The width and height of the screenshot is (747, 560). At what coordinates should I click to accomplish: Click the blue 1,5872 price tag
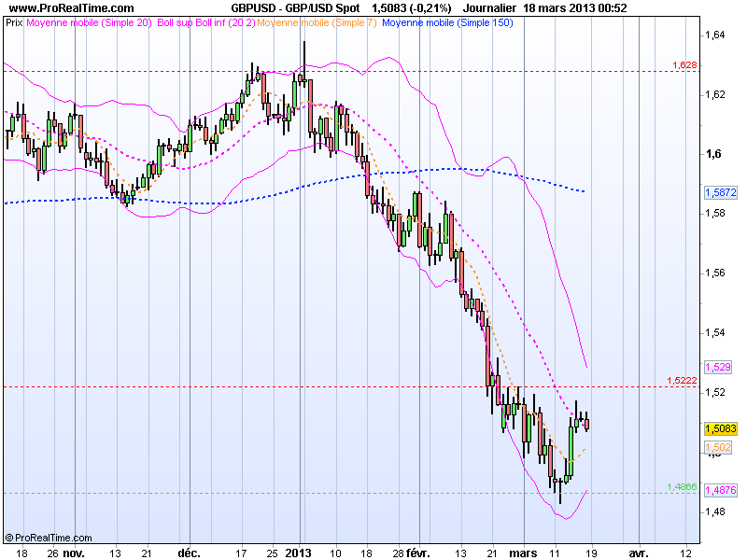[x=721, y=193]
